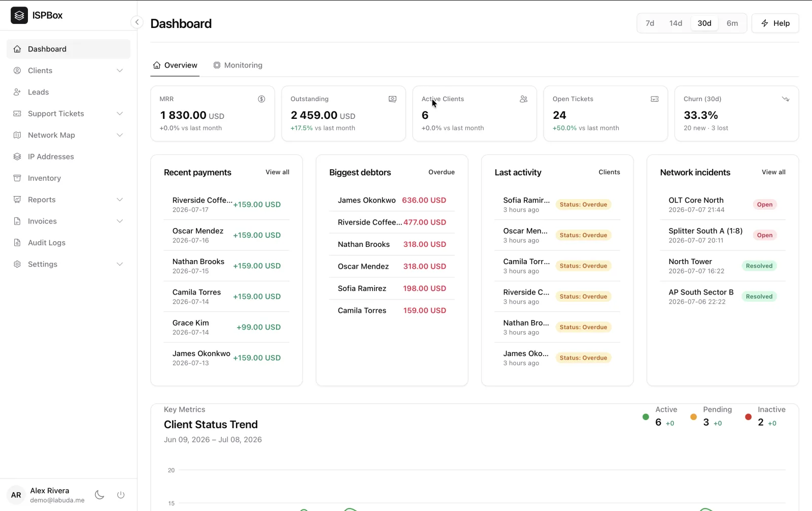Toggle dark mode with the moon icon
Image resolution: width=812 pixels, height=511 pixels.
click(x=99, y=495)
